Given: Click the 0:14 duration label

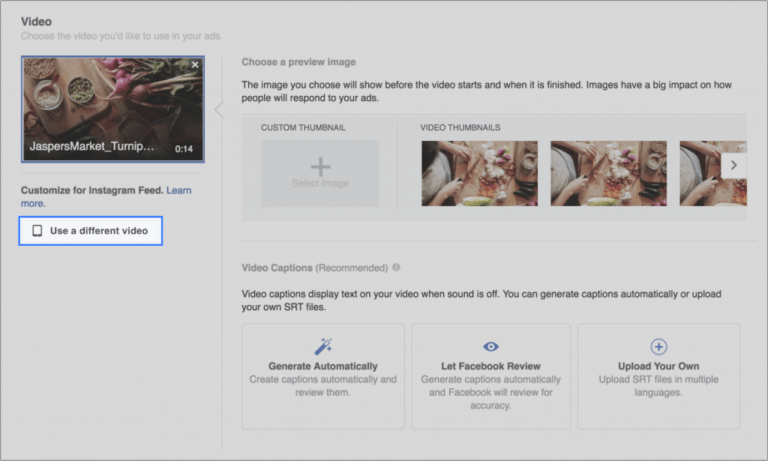Looking at the screenshot, I should coord(184,149).
